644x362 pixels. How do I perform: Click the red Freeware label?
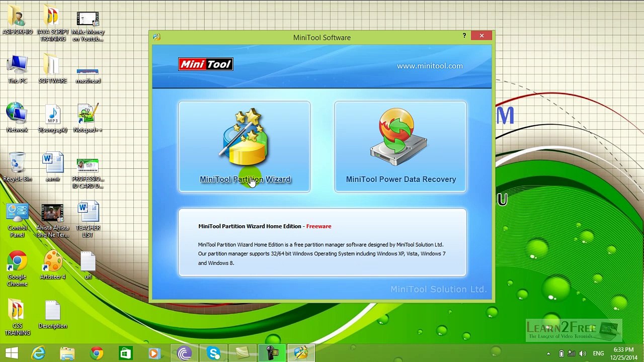(x=319, y=226)
